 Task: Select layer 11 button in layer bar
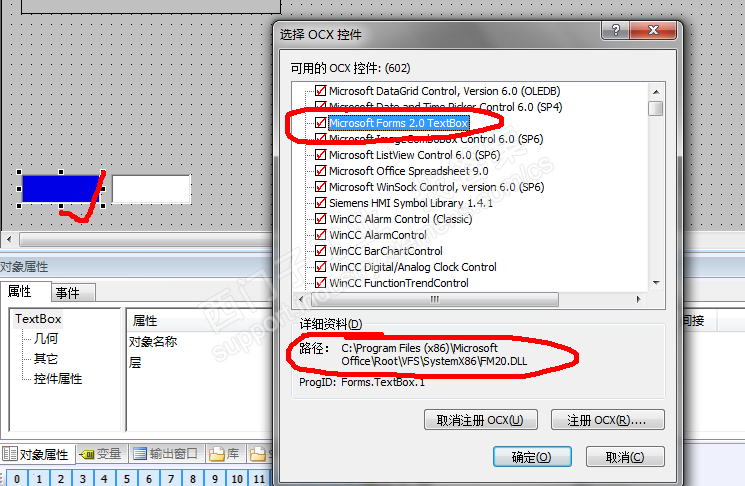tap(259, 478)
